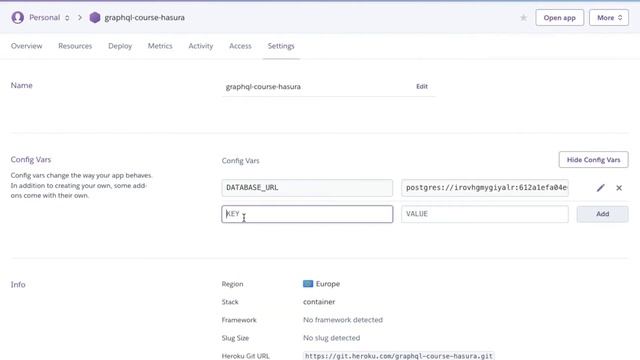Screen dimensions: 640x360
Task: Favorite the app with the star icon
Action: pos(523,18)
